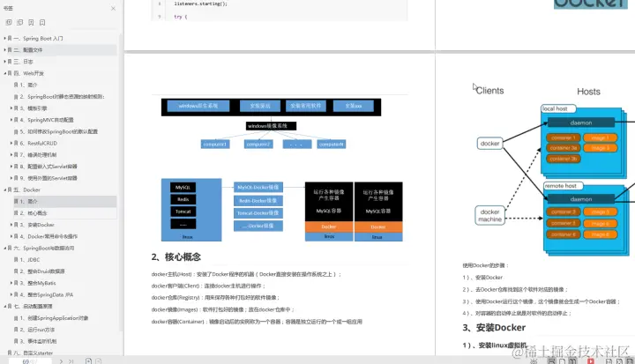The image size is (635, 364).
Task: Close the bookmarks side panel
Action: click(113, 8)
